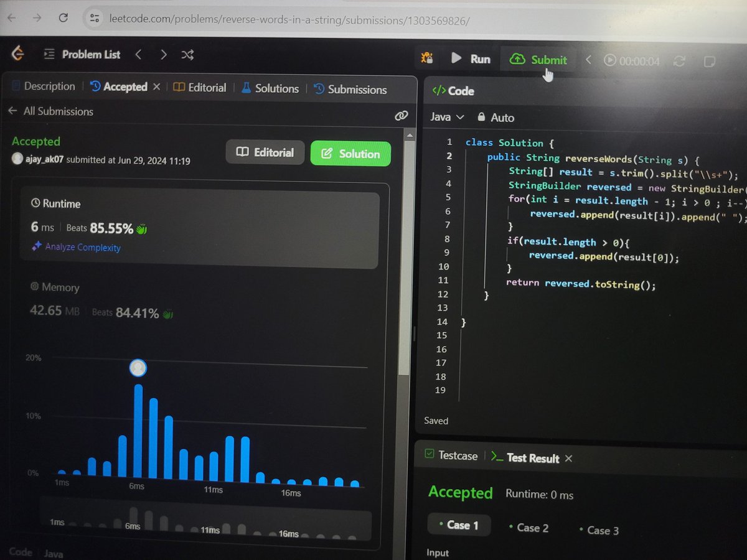Collapse the timer with left chevron
The image size is (747, 560).
588,60
